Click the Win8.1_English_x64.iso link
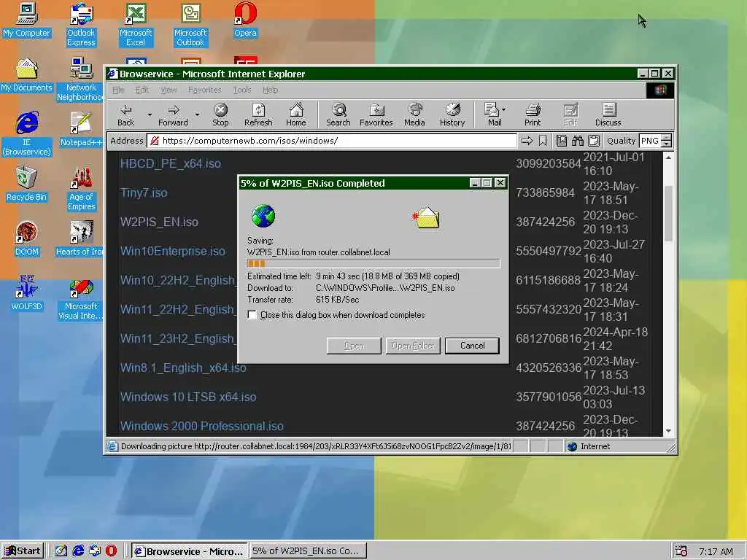This screenshot has width=747, height=560. click(x=183, y=368)
